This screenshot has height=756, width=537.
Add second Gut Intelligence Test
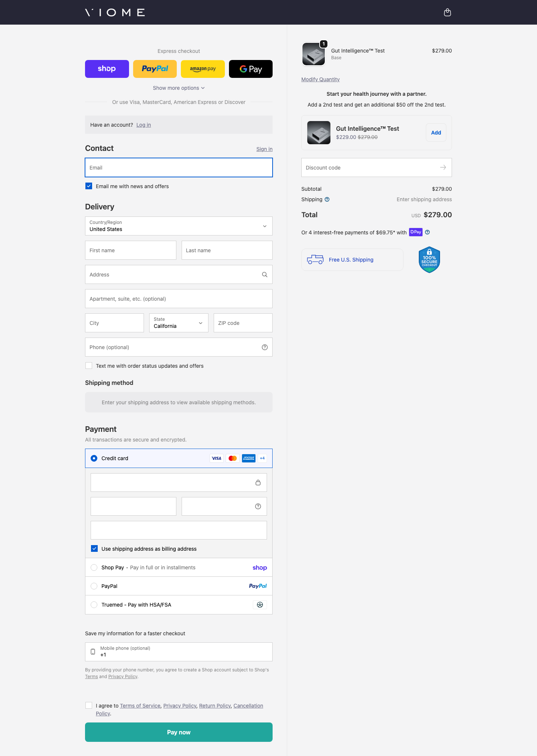tap(436, 133)
